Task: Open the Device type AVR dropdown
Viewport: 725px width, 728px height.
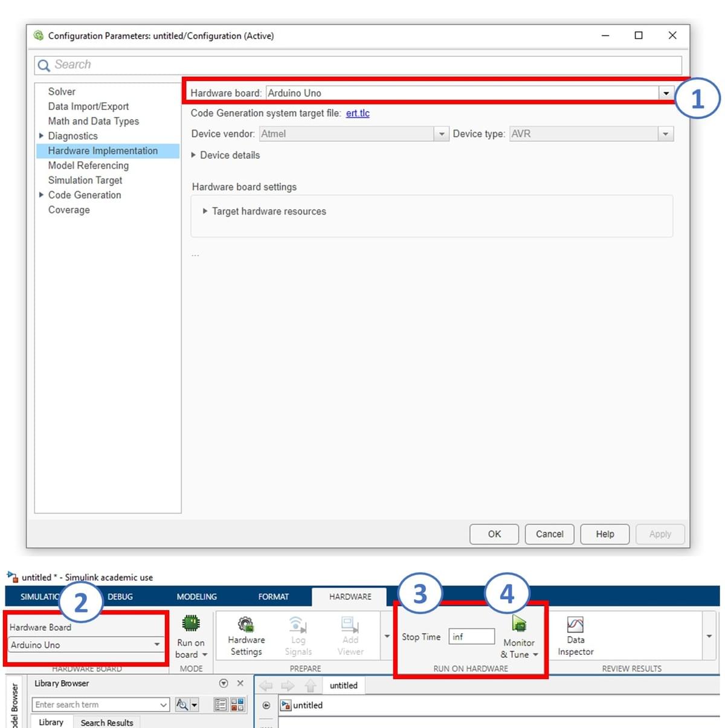Action: click(x=666, y=134)
